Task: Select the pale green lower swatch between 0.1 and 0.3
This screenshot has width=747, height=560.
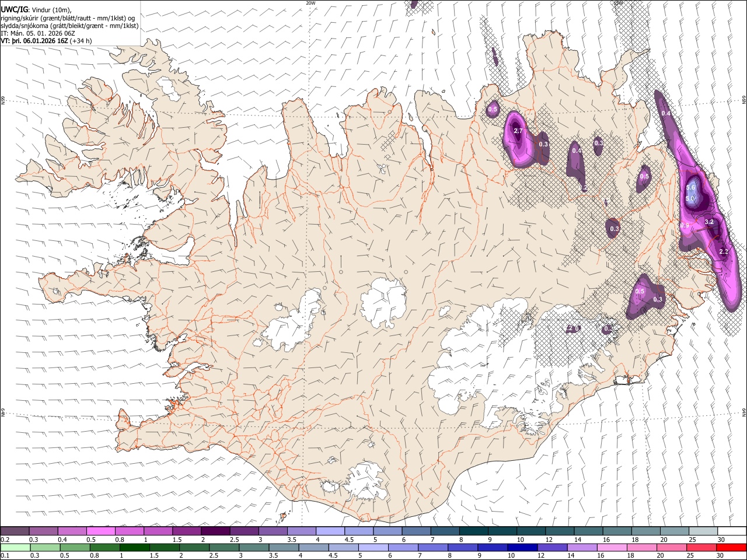Action: [x=15, y=547]
